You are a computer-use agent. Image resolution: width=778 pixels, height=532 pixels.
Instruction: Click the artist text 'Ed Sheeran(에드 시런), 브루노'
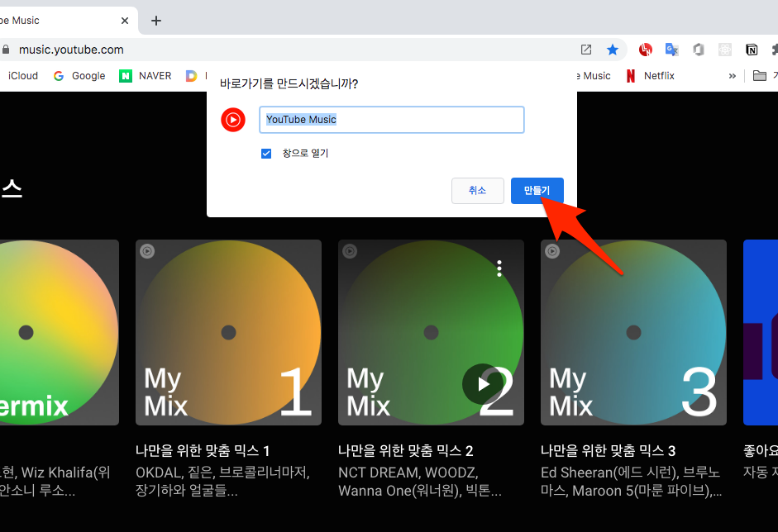[x=630, y=473]
